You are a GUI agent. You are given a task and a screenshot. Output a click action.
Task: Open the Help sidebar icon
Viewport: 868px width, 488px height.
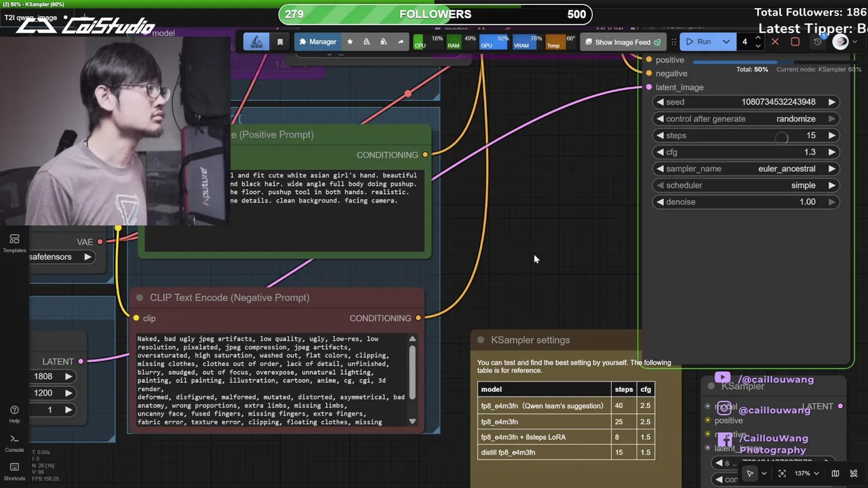point(14,414)
